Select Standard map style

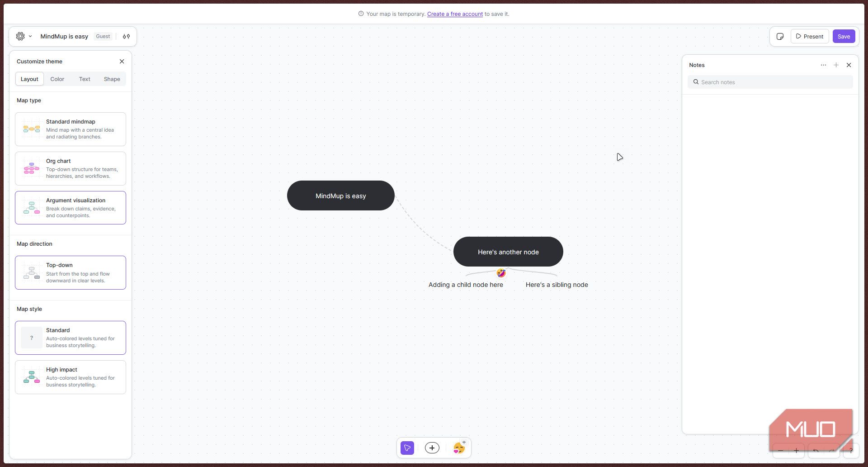pyautogui.click(x=71, y=338)
